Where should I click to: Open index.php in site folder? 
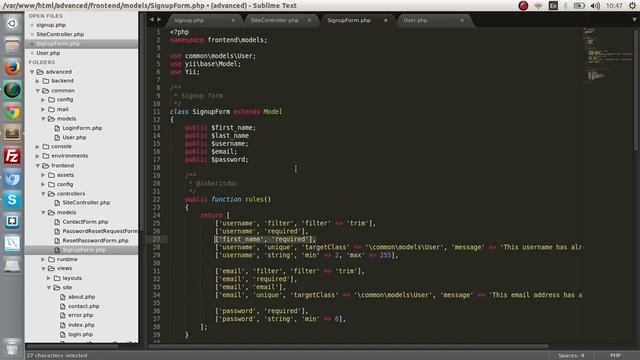pos(81,325)
